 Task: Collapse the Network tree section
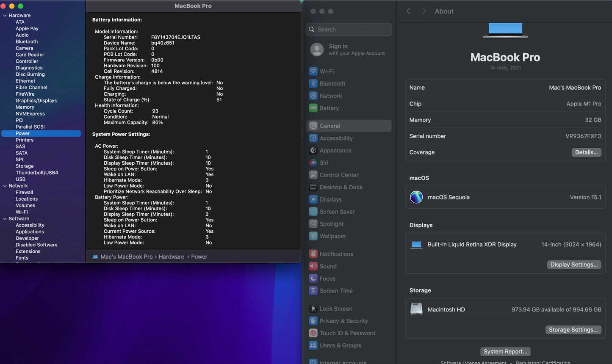coord(5,186)
